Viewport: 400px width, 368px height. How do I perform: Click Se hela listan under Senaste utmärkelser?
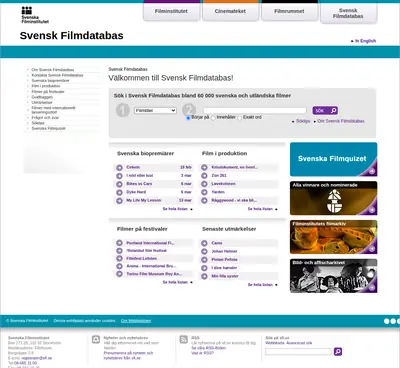[260, 285]
